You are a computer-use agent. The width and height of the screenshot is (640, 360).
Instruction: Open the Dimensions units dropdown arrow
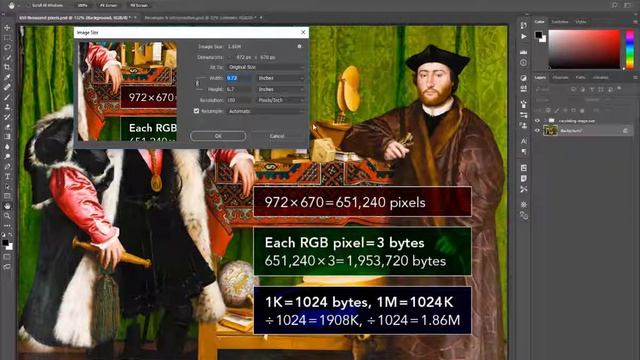231,58
